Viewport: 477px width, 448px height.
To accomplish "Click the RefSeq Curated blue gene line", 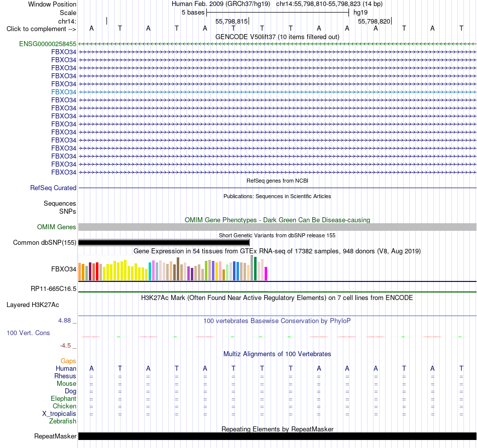I will coord(277,188).
